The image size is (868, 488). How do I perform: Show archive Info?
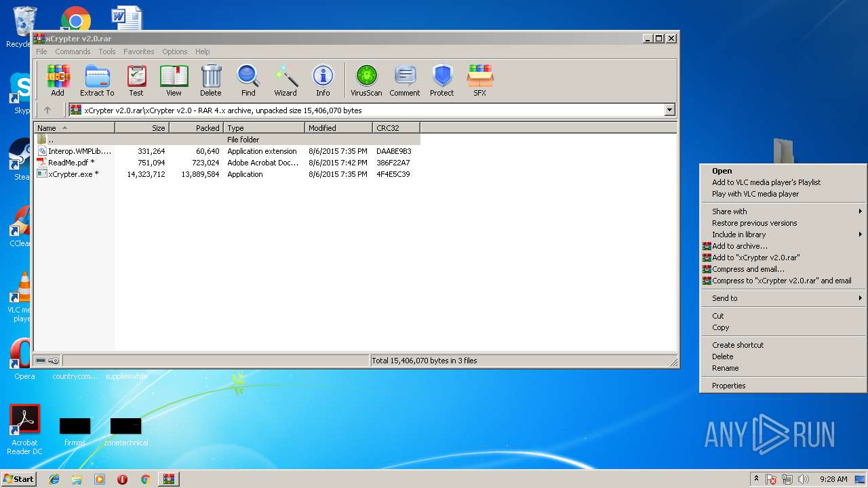[323, 81]
